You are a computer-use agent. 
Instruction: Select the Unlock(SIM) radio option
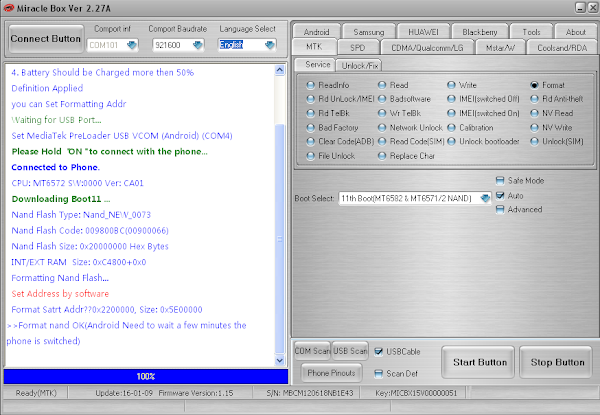[x=535, y=142]
